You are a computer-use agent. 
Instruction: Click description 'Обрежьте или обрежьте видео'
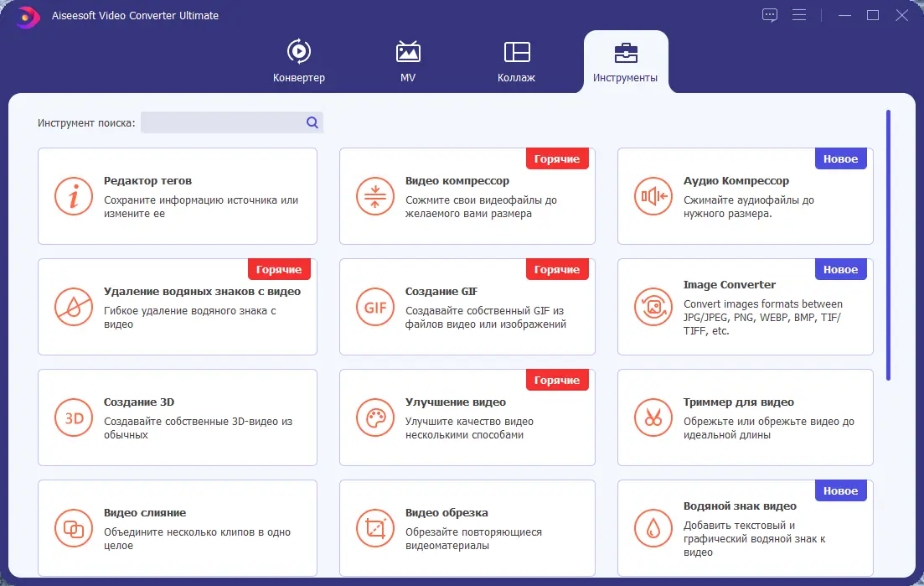tap(769, 428)
